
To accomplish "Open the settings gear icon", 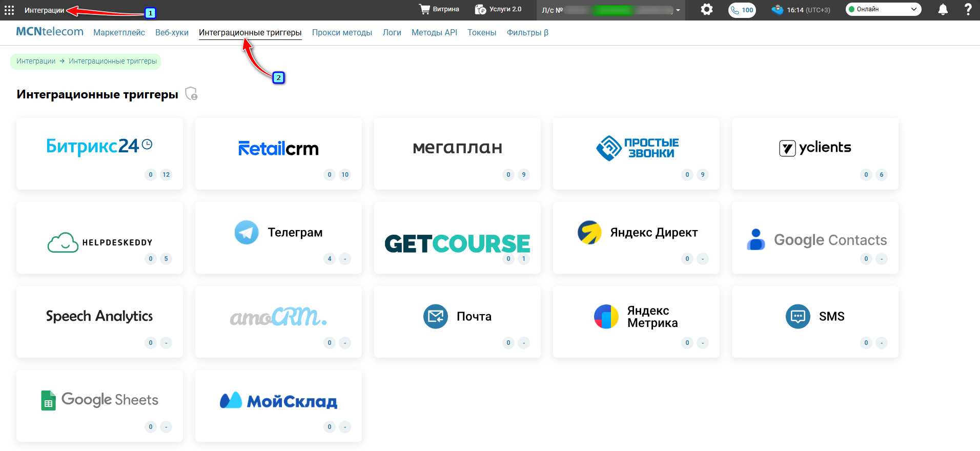I will [x=707, y=9].
